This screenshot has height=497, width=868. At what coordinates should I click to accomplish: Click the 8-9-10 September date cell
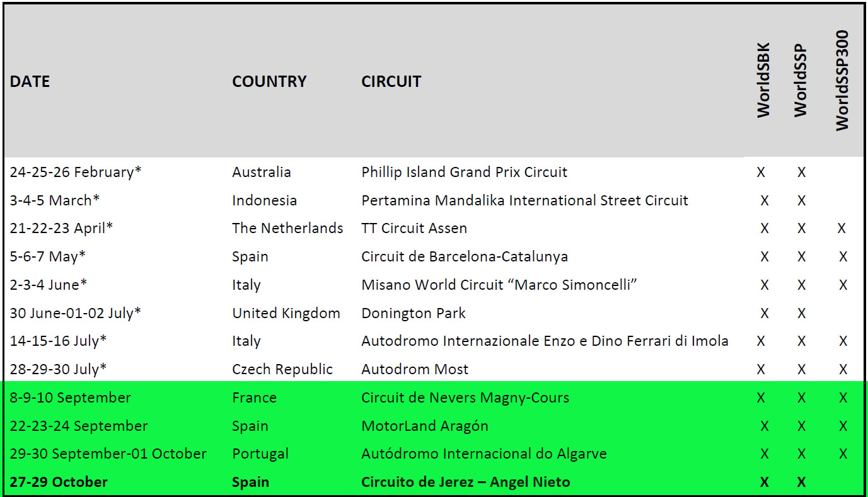tap(71, 397)
